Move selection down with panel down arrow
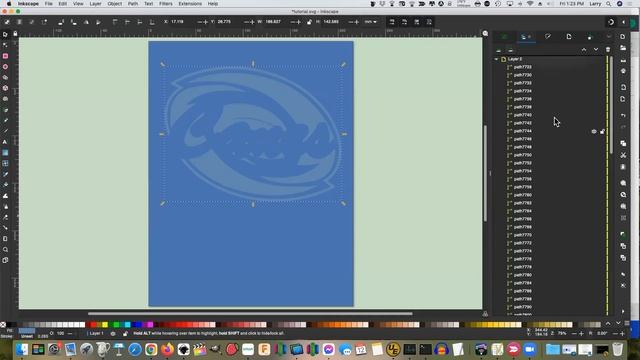 pos(596,50)
